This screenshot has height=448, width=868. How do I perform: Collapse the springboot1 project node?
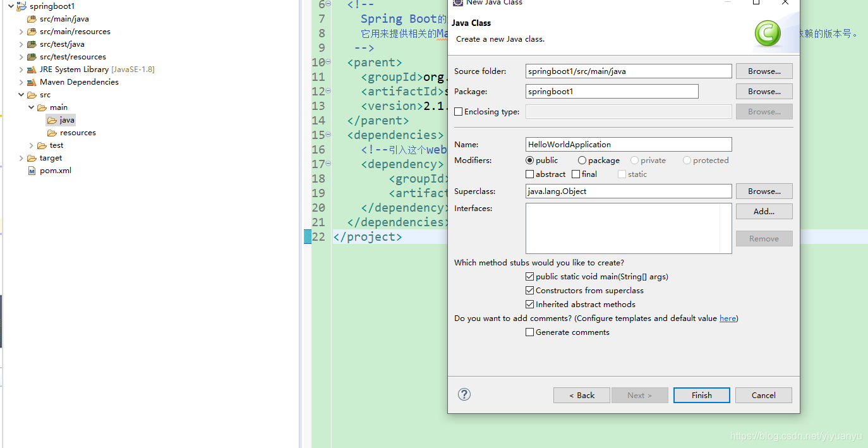pos(11,6)
